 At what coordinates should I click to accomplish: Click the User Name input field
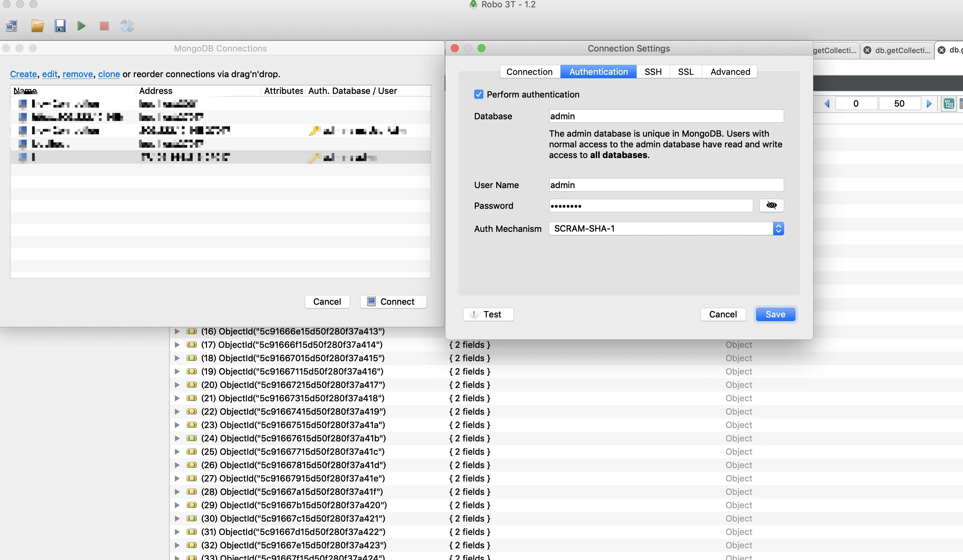pos(666,185)
